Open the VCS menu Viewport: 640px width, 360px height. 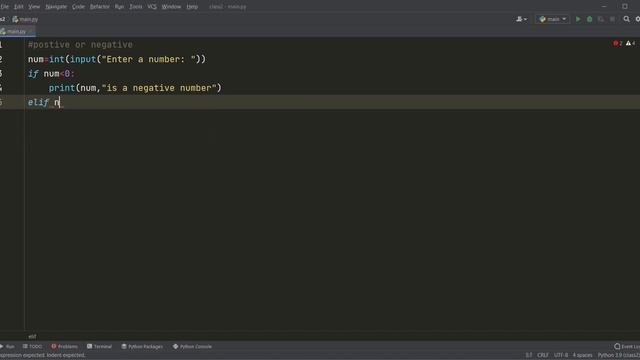152,7
